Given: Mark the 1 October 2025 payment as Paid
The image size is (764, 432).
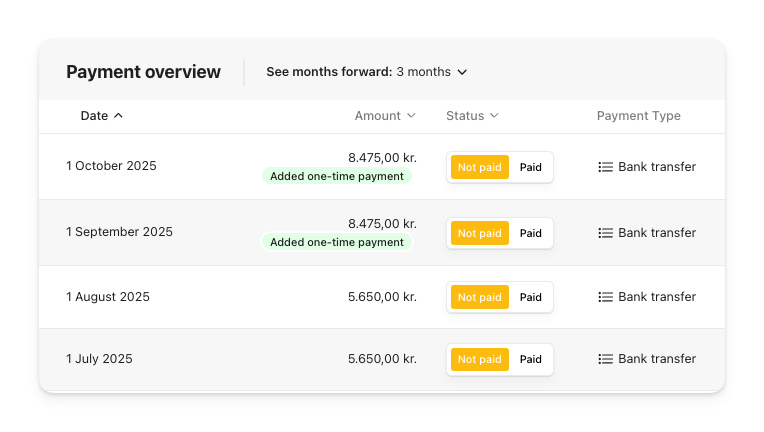Looking at the screenshot, I should [x=531, y=167].
